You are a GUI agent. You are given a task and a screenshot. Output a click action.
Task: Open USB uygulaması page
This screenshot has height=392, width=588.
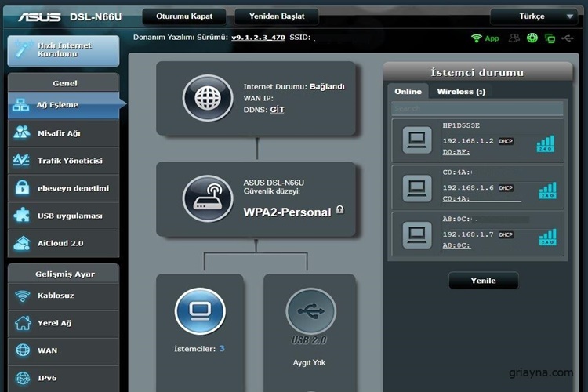click(64, 216)
